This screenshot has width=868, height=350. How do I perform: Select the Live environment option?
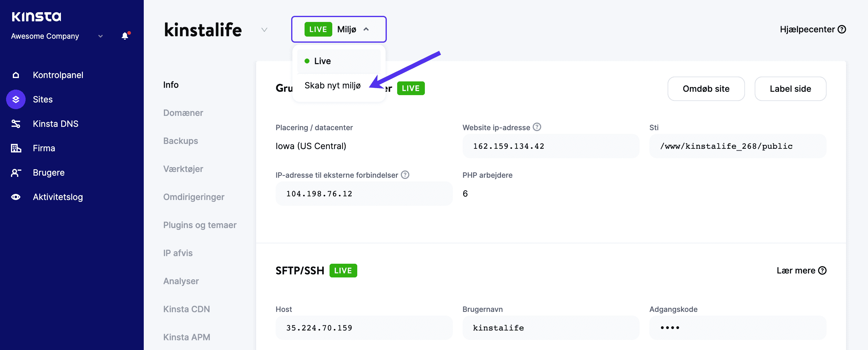point(322,61)
